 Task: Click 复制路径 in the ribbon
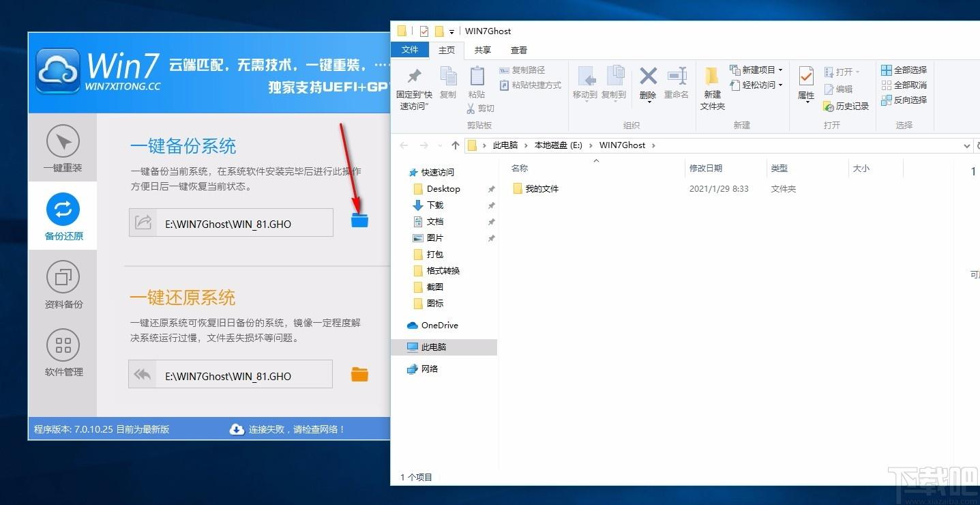point(522,70)
